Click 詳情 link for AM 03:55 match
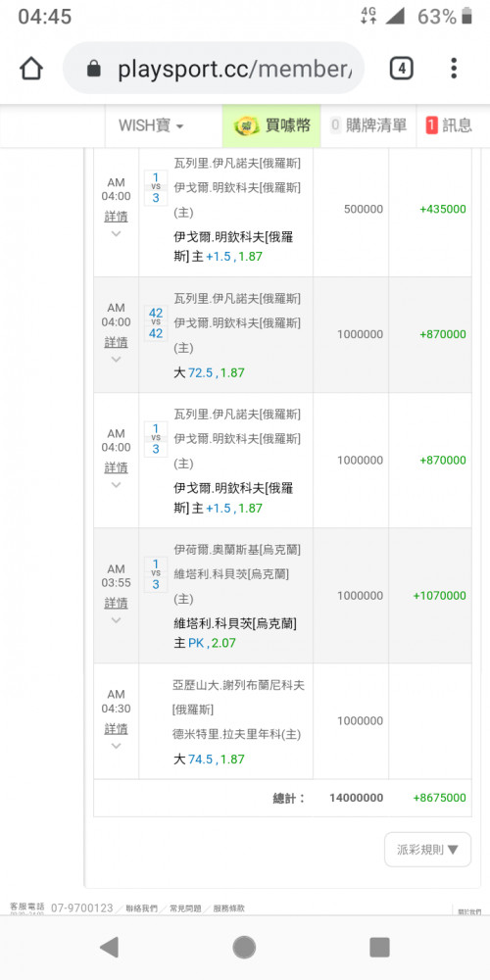This screenshot has height=980, width=490. pyautogui.click(x=117, y=603)
